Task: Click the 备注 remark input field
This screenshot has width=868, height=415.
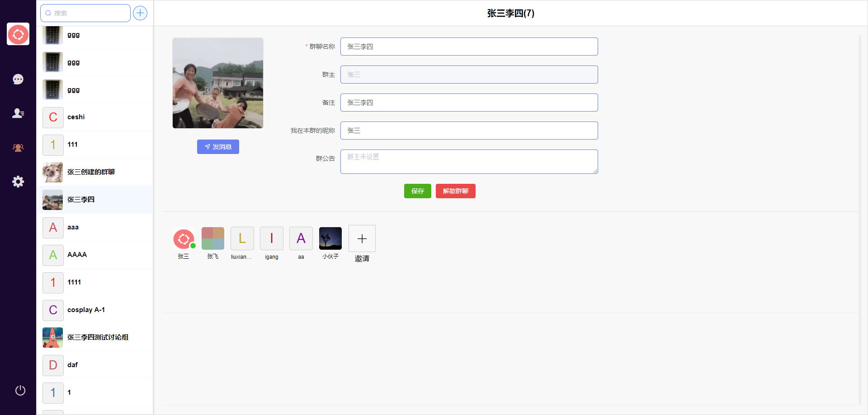Action: point(469,103)
